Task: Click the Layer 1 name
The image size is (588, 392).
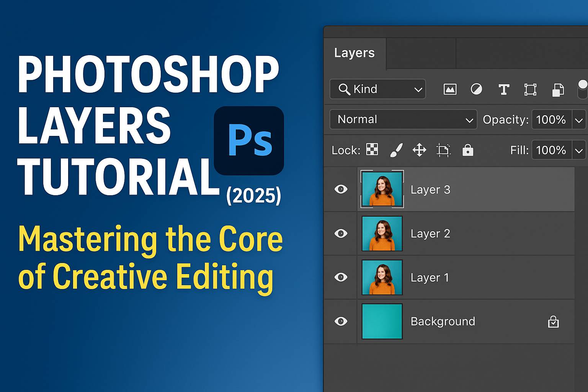Action: click(x=430, y=278)
